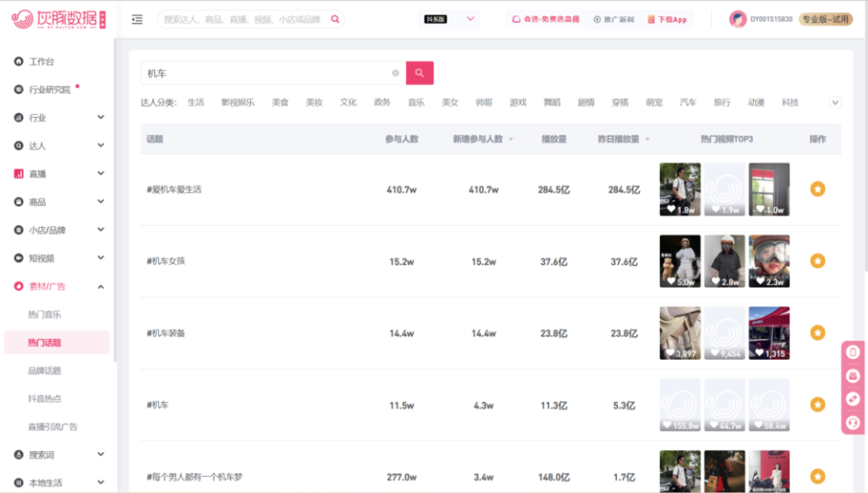Open the user avatar profile

pos(737,18)
